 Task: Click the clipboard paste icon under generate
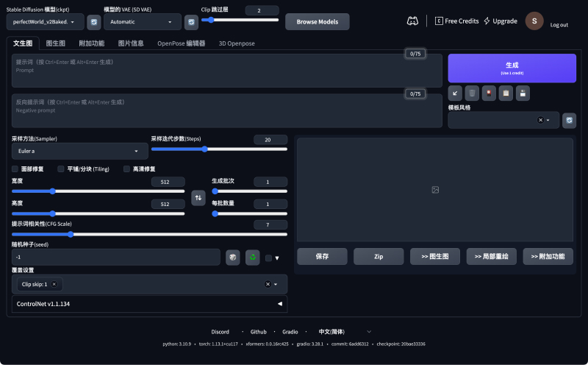[x=506, y=93]
